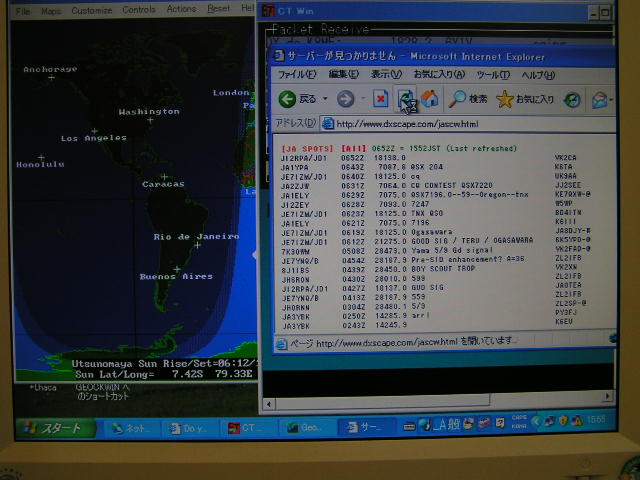Expand the Mail icon dropdown arrow
The image size is (640, 480).
pos(611,100)
